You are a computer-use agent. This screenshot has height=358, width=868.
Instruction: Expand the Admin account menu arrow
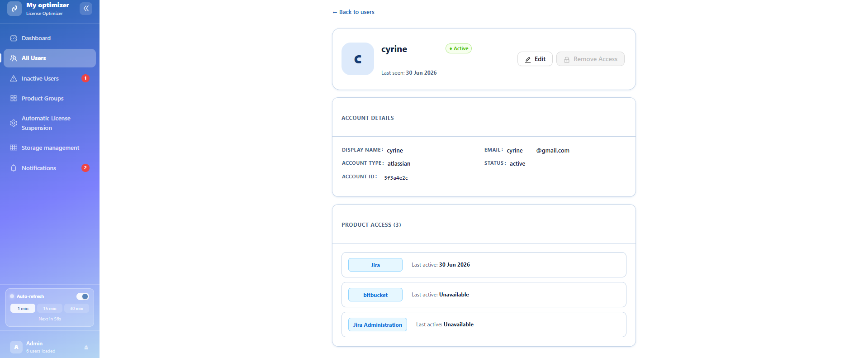point(86,348)
